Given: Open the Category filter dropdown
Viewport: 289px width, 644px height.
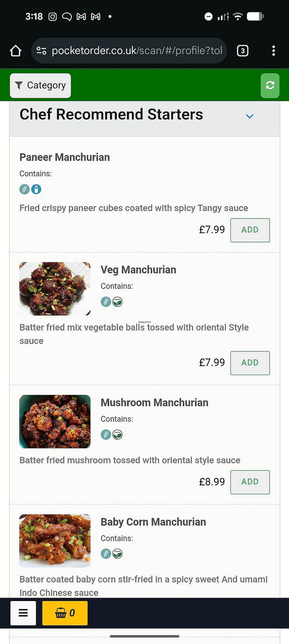Looking at the screenshot, I should tap(40, 86).
